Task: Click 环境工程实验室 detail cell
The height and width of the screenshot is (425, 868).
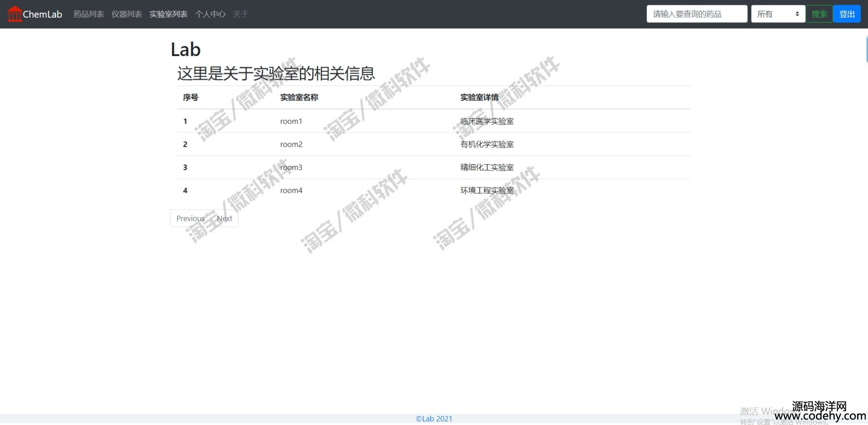Action: 487,191
